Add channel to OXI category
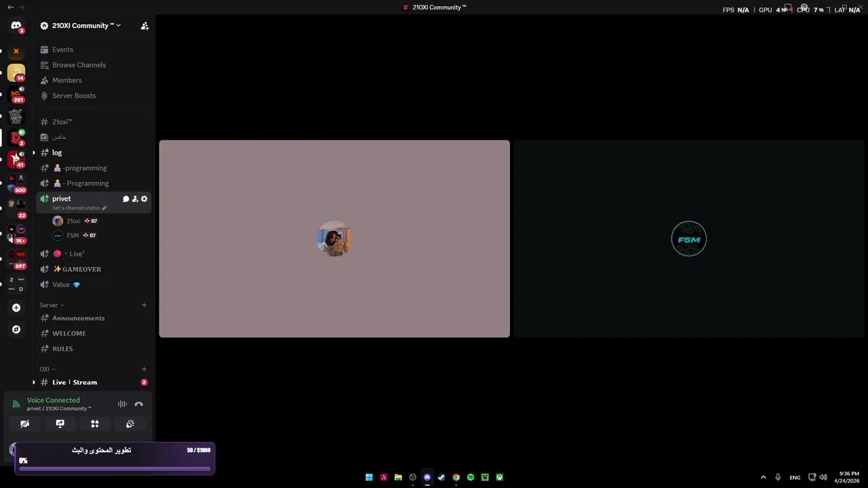Image resolution: width=868 pixels, height=488 pixels. (144, 369)
